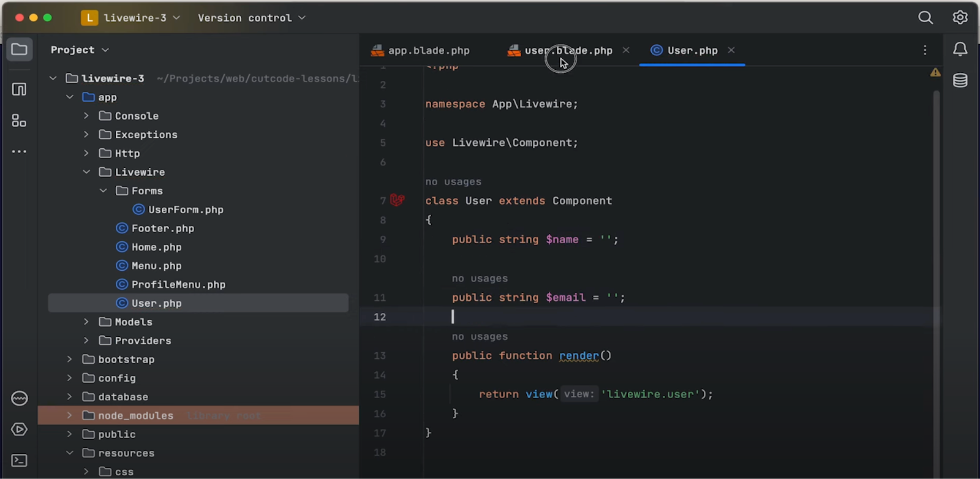Click the $name variable in code

[562, 240]
